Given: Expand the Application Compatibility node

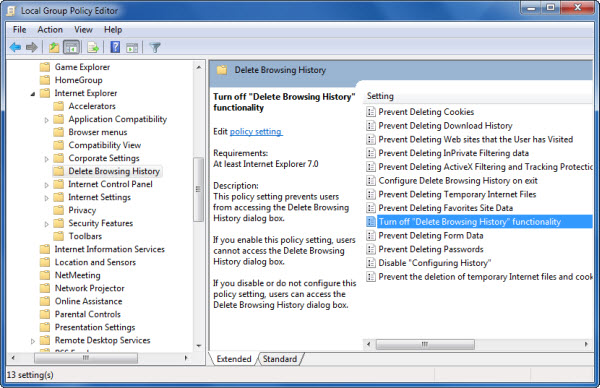Looking at the screenshot, I should [46, 120].
